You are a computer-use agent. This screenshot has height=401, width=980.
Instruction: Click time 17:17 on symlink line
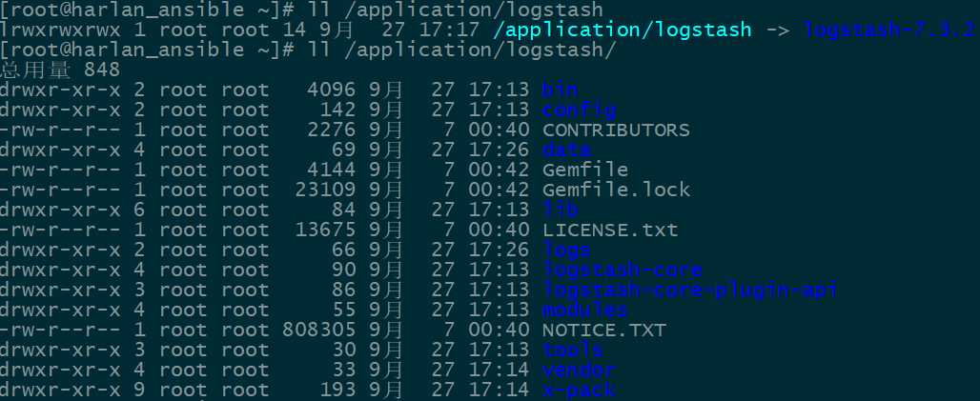(449, 30)
